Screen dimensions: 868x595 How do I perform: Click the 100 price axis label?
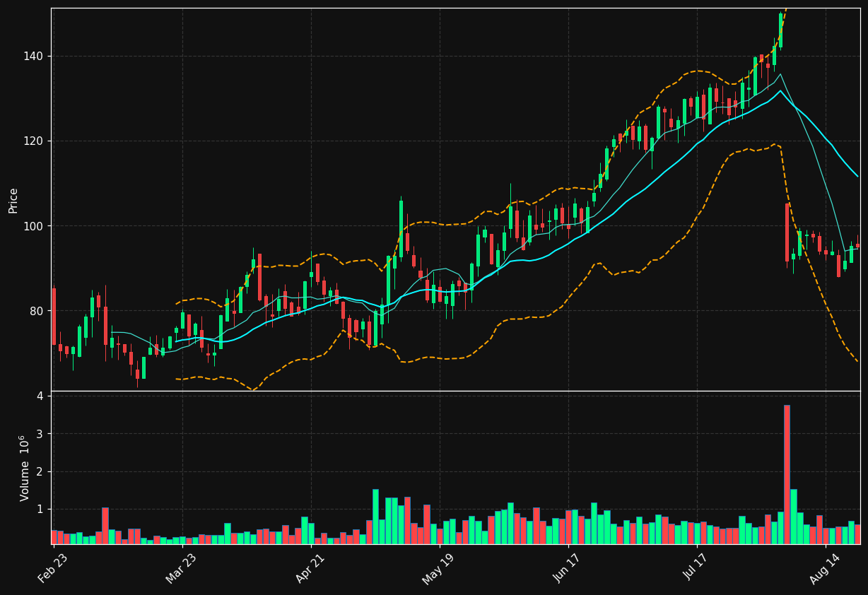pyautogui.click(x=35, y=226)
